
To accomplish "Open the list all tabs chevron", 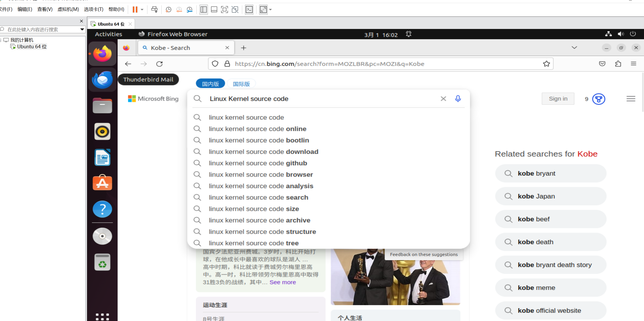I will click(574, 47).
